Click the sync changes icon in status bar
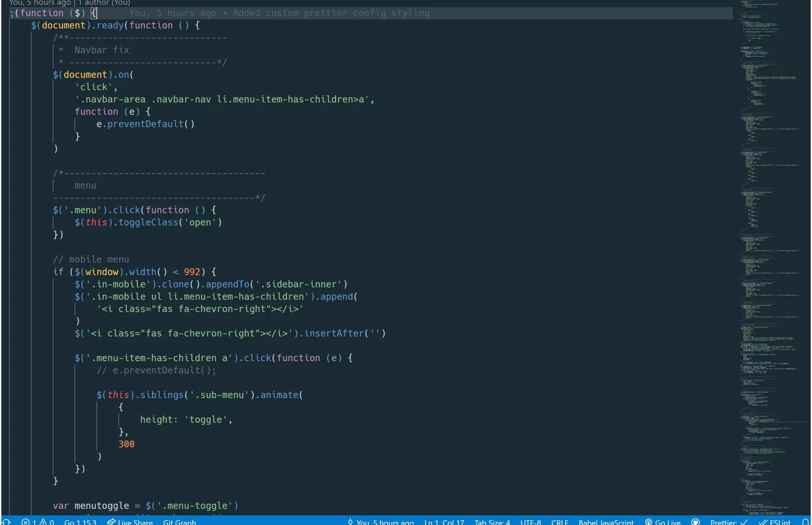Viewport: 812px width, 525px height. [x=6, y=522]
